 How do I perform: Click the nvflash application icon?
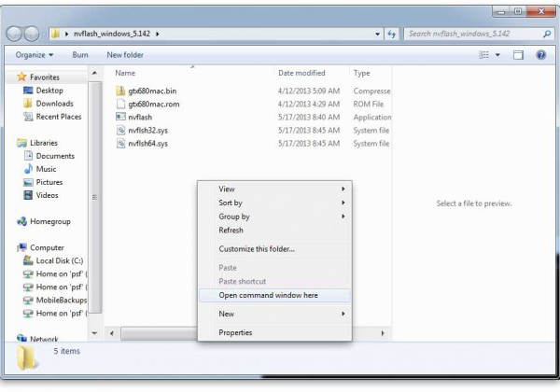pos(120,117)
